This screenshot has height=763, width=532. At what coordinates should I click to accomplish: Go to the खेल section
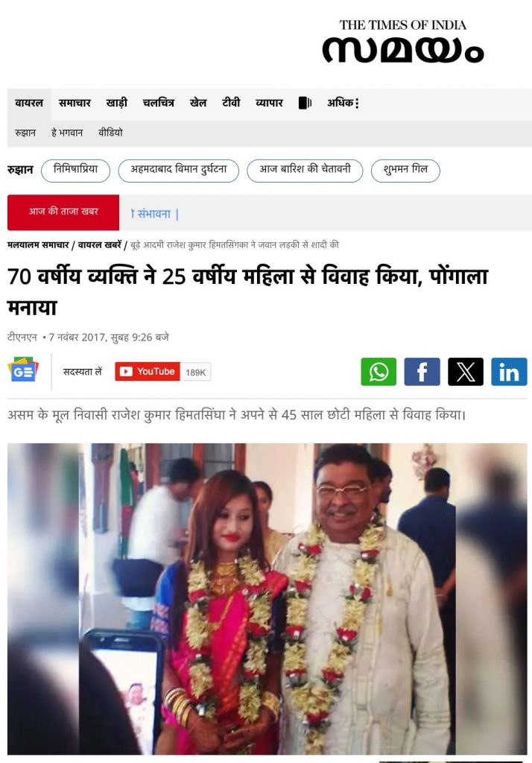(198, 103)
